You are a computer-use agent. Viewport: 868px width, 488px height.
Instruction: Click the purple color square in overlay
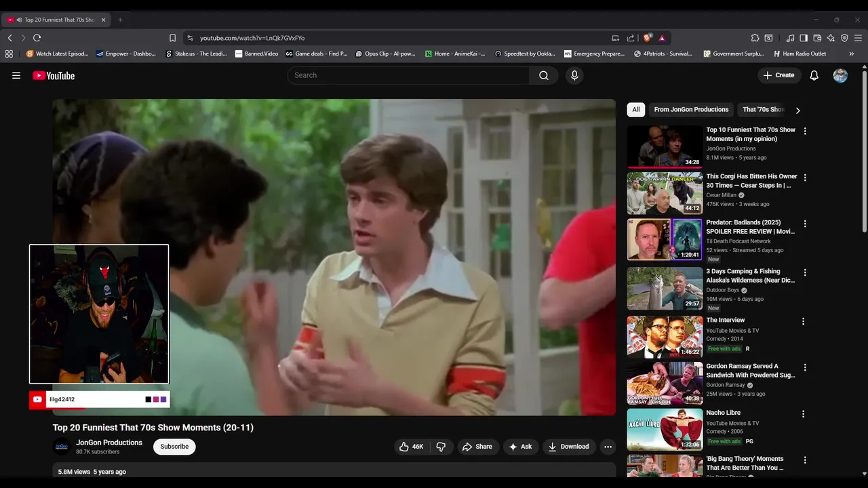point(163,399)
